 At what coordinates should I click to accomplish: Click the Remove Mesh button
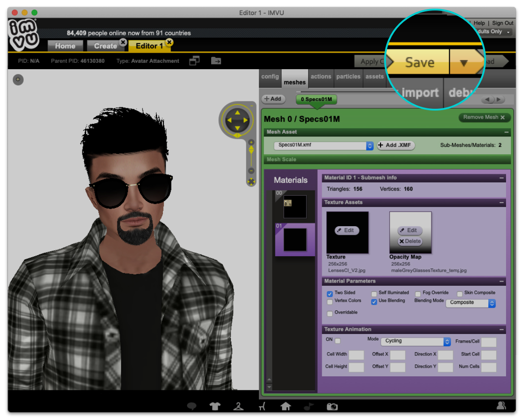point(484,117)
